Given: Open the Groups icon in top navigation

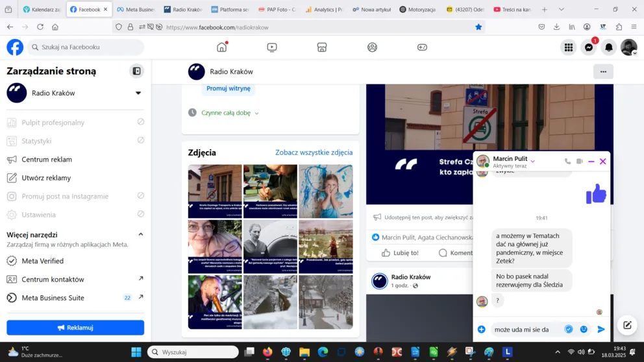Looking at the screenshot, I should [x=372, y=47].
